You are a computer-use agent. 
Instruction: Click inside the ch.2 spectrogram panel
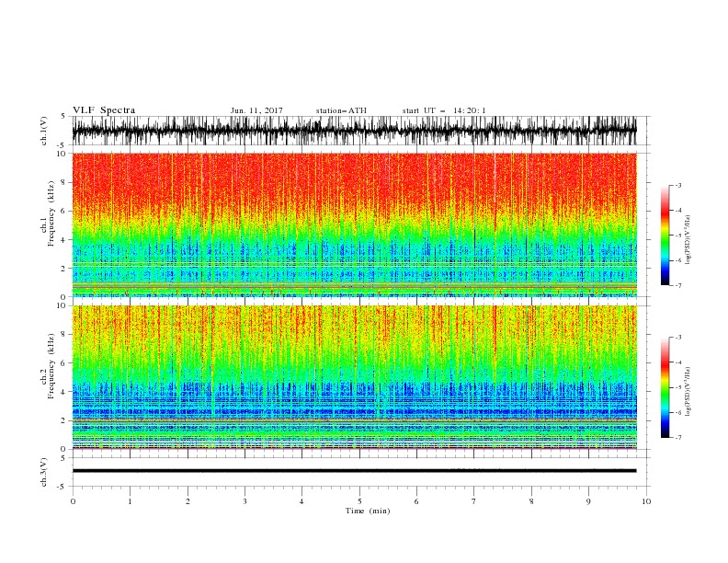point(354,377)
